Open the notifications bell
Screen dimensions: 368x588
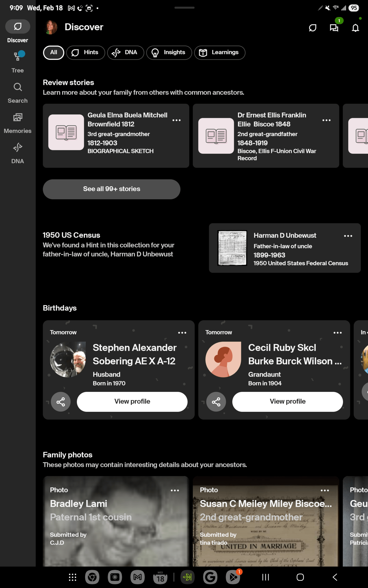pyautogui.click(x=355, y=28)
